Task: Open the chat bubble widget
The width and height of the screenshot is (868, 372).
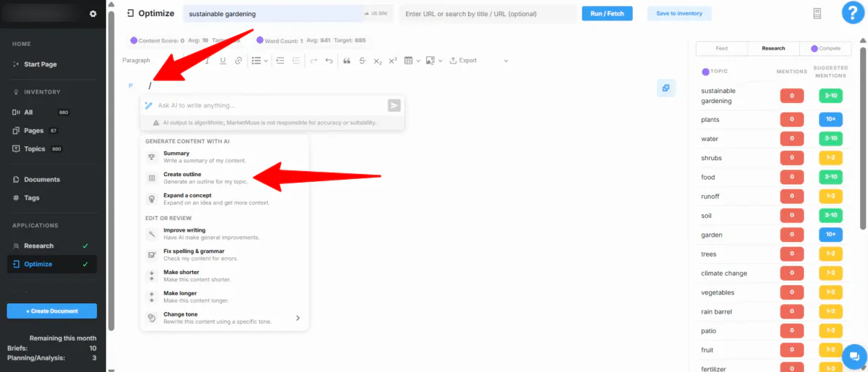Action: click(x=854, y=356)
